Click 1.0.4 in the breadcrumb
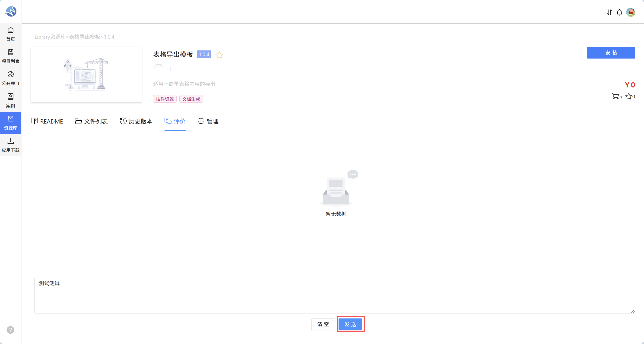Screen dimensions: 644x344 click(x=109, y=37)
